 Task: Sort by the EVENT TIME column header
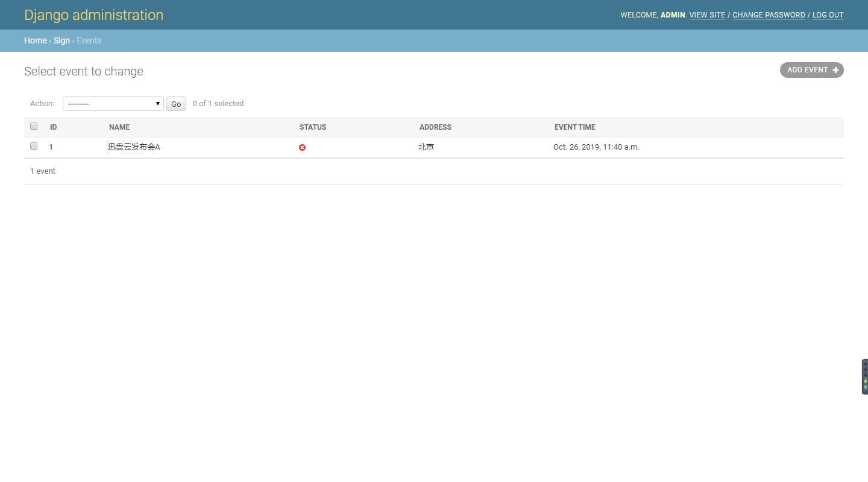(x=575, y=127)
